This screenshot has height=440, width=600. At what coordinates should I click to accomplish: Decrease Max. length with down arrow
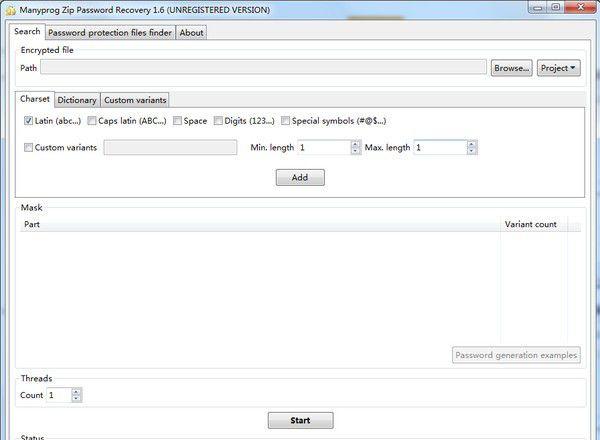coord(471,151)
